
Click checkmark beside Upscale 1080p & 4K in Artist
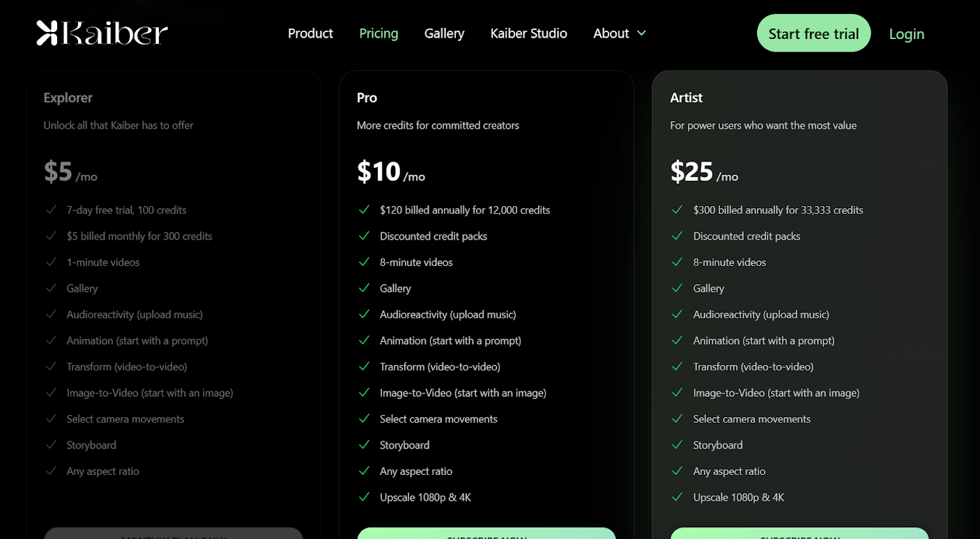(677, 497)
